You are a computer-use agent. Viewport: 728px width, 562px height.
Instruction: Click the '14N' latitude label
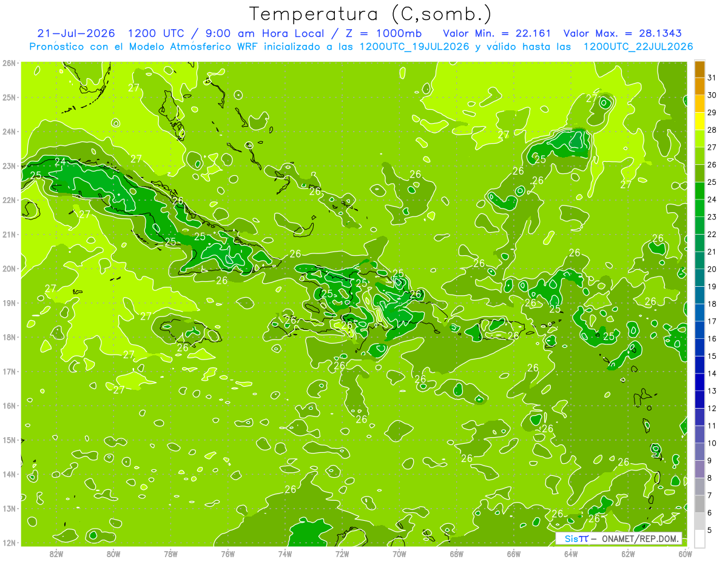click(x=9, y=474)
